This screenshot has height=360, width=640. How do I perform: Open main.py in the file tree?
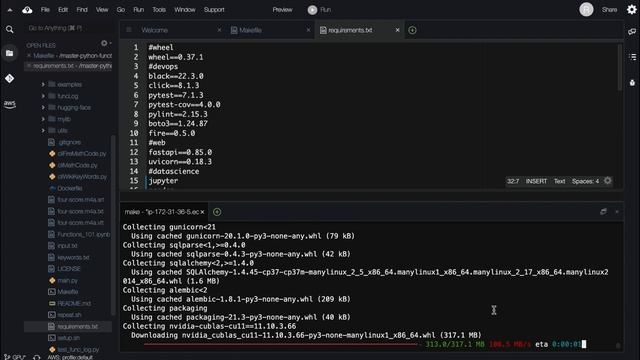(x=67, y=280)
